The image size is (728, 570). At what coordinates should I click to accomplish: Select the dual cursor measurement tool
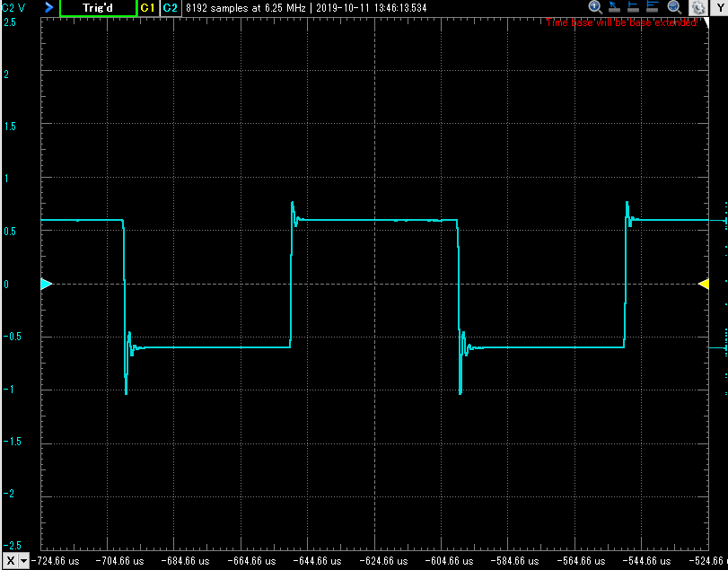pos(653,7)
